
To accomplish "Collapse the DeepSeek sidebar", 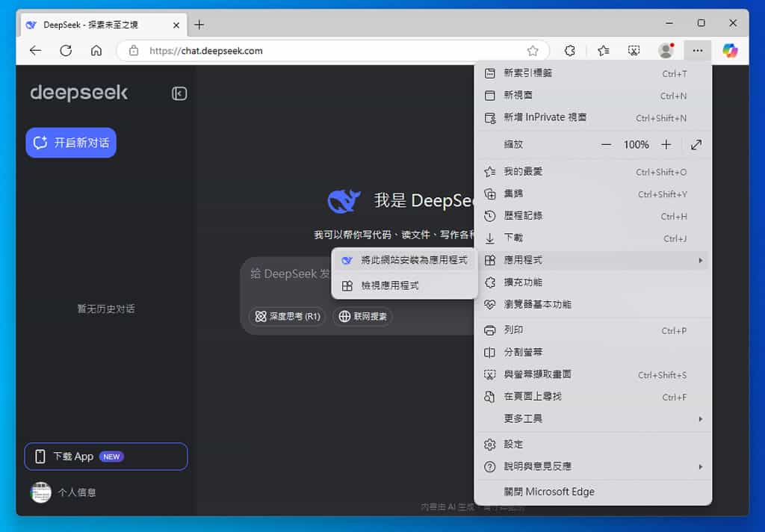I will tap(179, 93).
